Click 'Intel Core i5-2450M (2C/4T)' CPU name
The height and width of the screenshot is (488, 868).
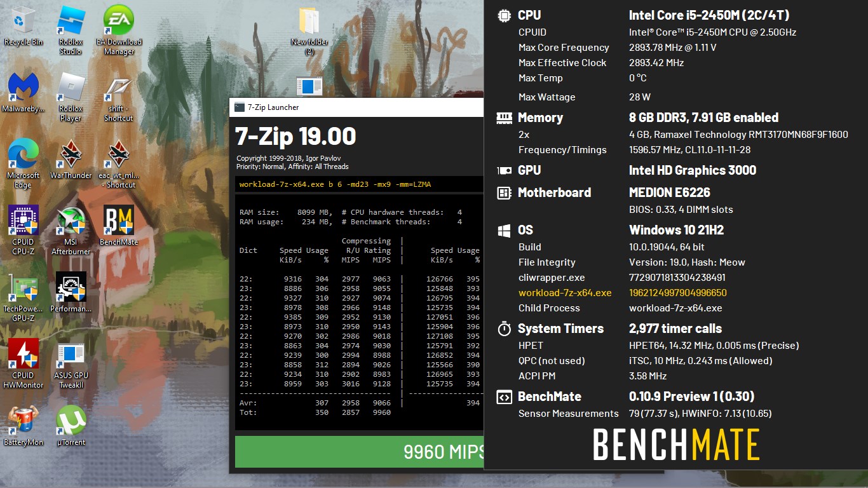tap(709, 15)
